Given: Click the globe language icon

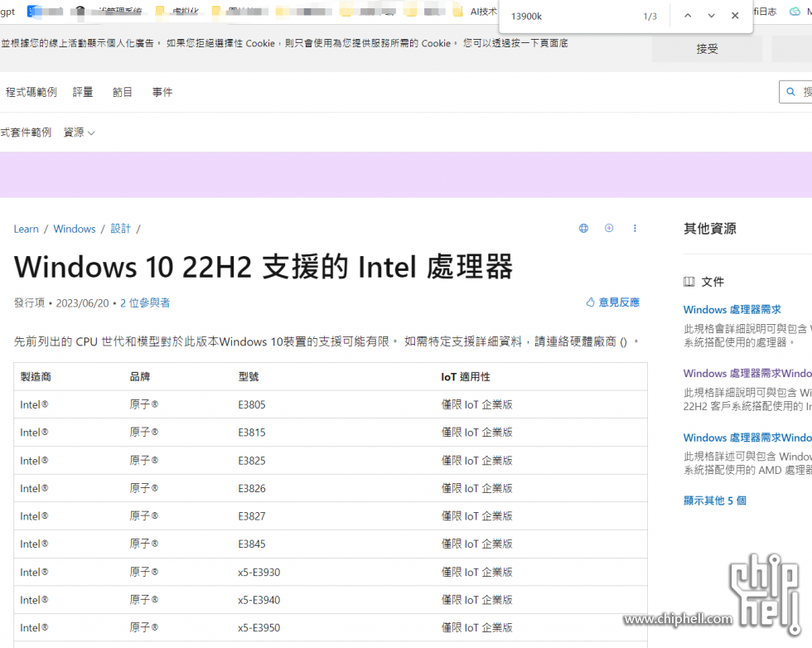Looking at the screenshot, I should tap(583, 229).
